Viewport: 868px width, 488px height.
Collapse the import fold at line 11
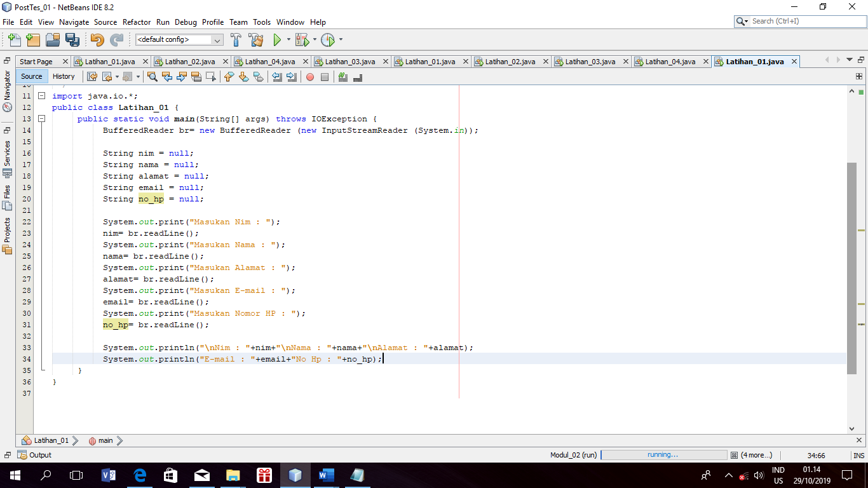pos(41,96)
